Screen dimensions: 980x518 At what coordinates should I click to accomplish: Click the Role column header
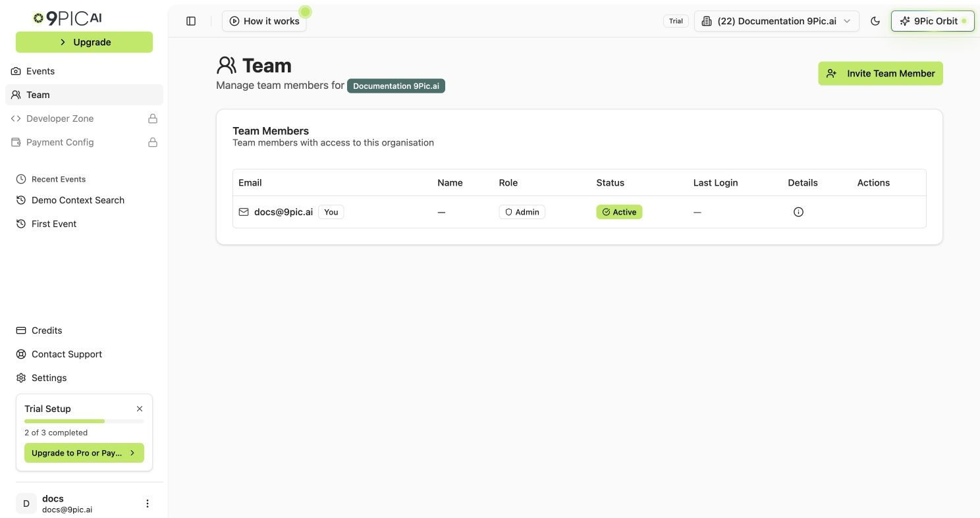point(508,183)
